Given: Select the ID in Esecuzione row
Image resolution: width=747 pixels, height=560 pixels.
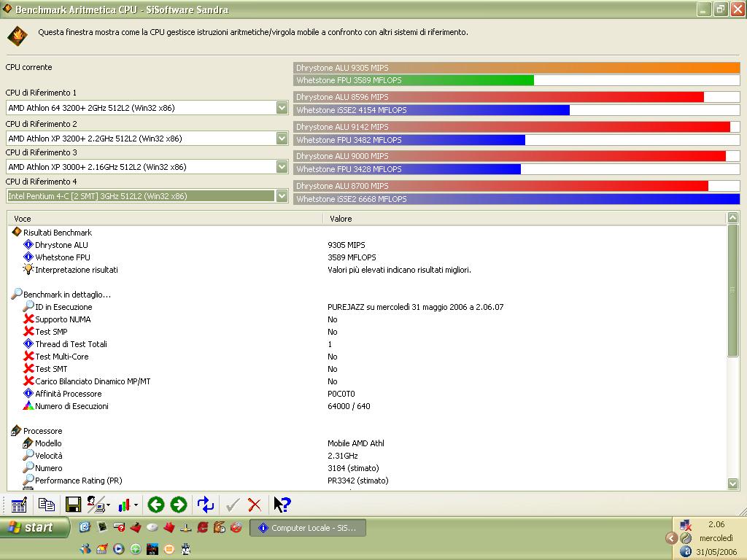Looking at the screenshot, I should (368, 307).
